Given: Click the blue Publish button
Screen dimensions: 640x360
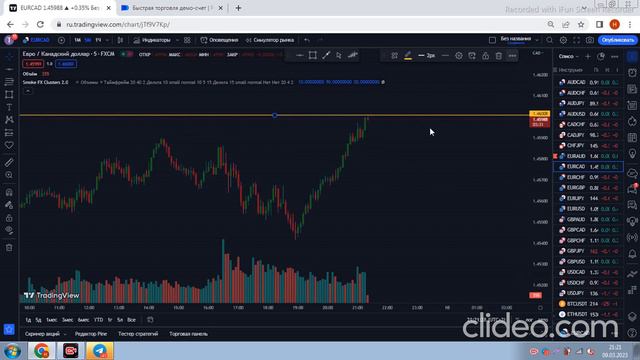Looking at the screenshot, I should 618,40.
